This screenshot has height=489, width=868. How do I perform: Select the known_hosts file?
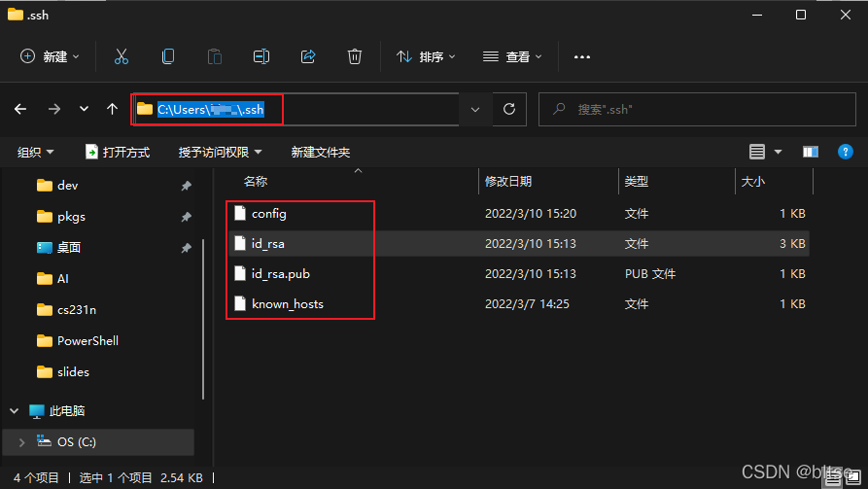[x=288, y=303]
